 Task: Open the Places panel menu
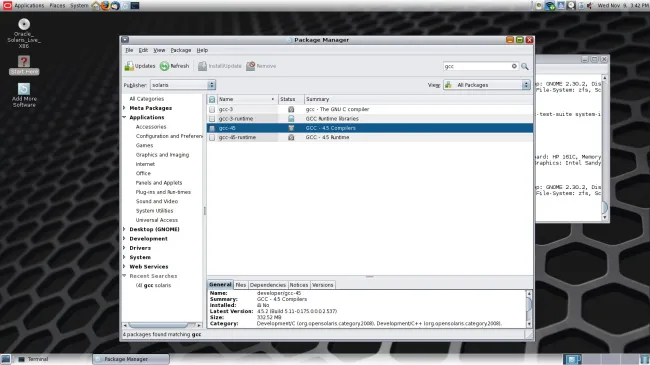pyautogui.click(x=57, y=5)
